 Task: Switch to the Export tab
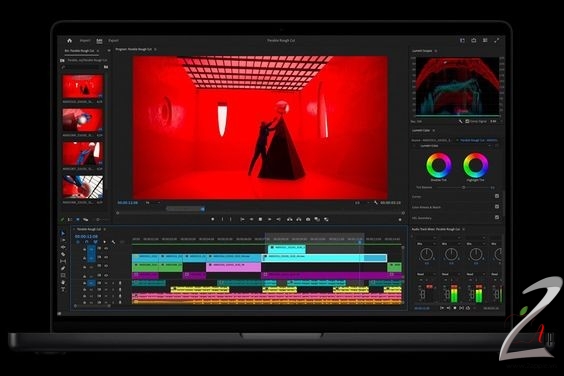point(113,41)
